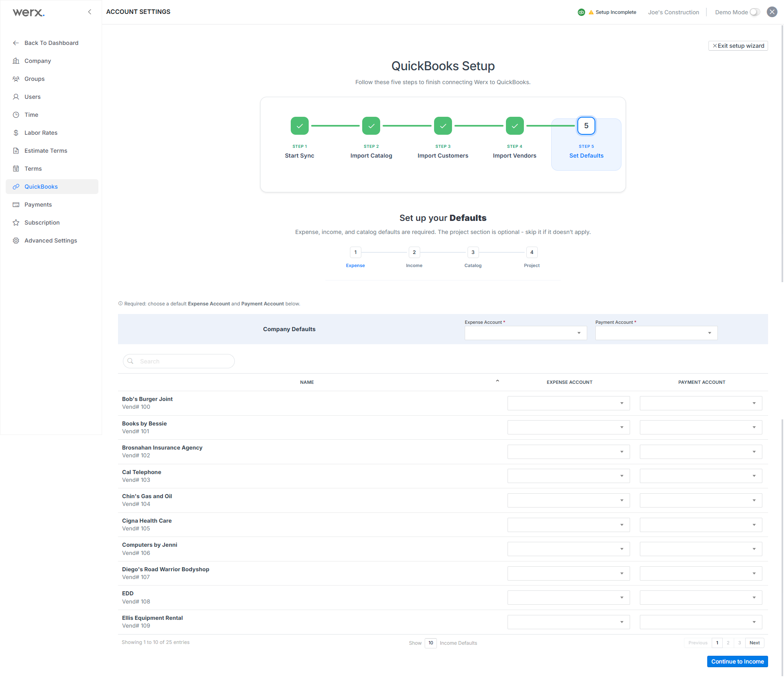Click the Step 1 Start Sync checkmark
Viewport: 784px width, 677px height.
[300, 126]
